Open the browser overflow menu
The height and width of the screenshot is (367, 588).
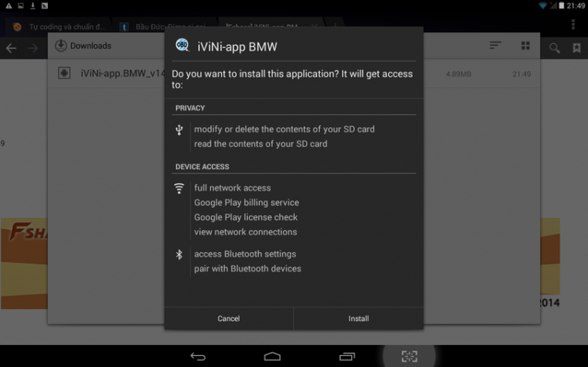(573, 24)
